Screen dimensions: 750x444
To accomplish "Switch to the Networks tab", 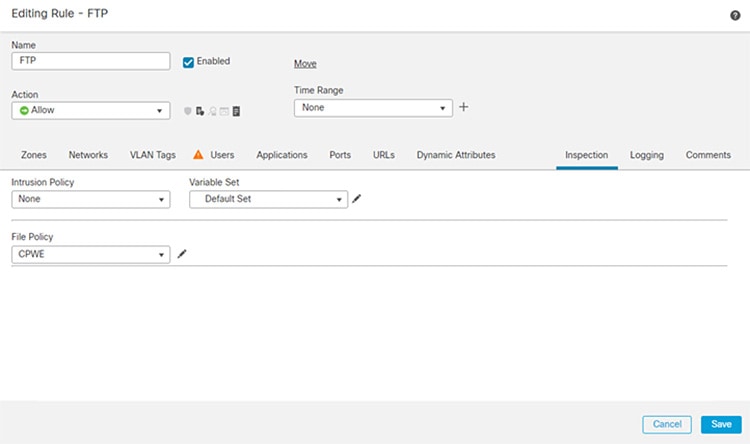I will pos(88,155).
